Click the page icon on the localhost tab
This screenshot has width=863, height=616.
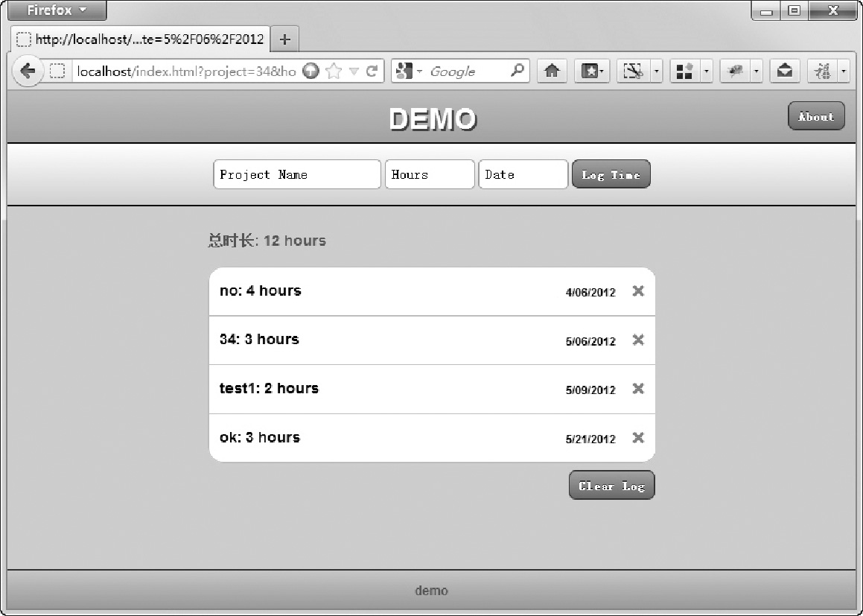point(24,39)
